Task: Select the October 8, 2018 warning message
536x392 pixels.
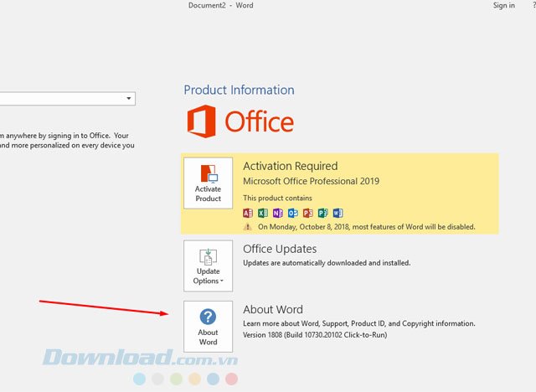Action: 367,227
